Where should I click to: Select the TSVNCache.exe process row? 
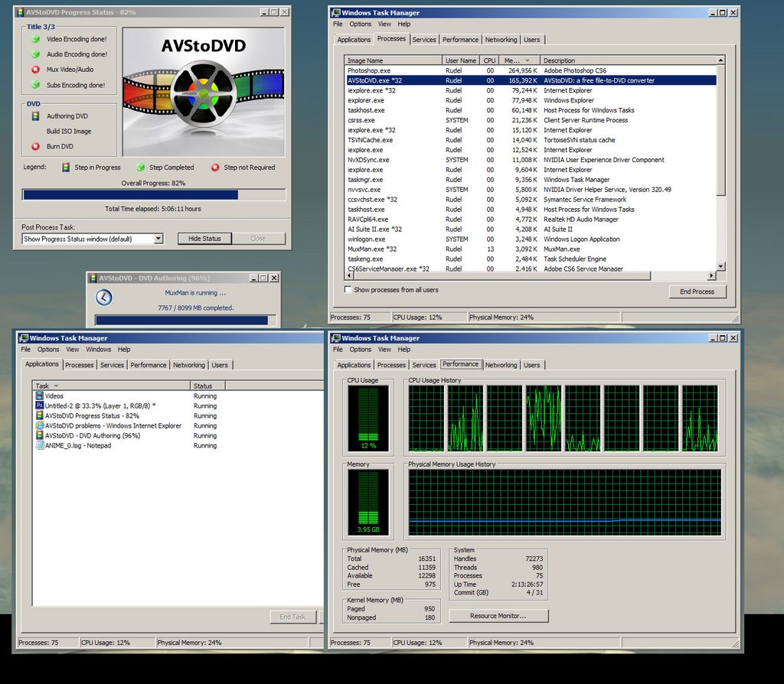(531, 140)
